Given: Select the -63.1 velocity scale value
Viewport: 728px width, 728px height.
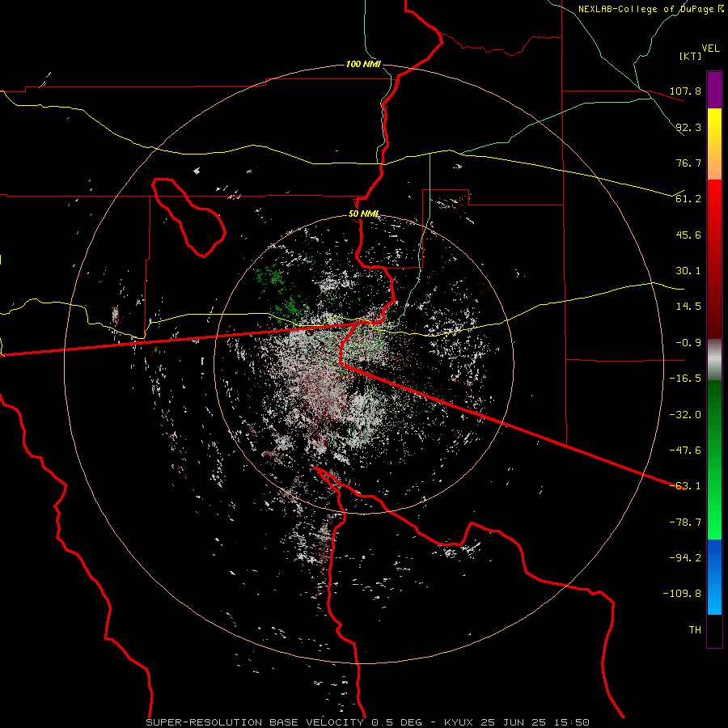Looking at the screenshot, I should click(x=685, y=486).
